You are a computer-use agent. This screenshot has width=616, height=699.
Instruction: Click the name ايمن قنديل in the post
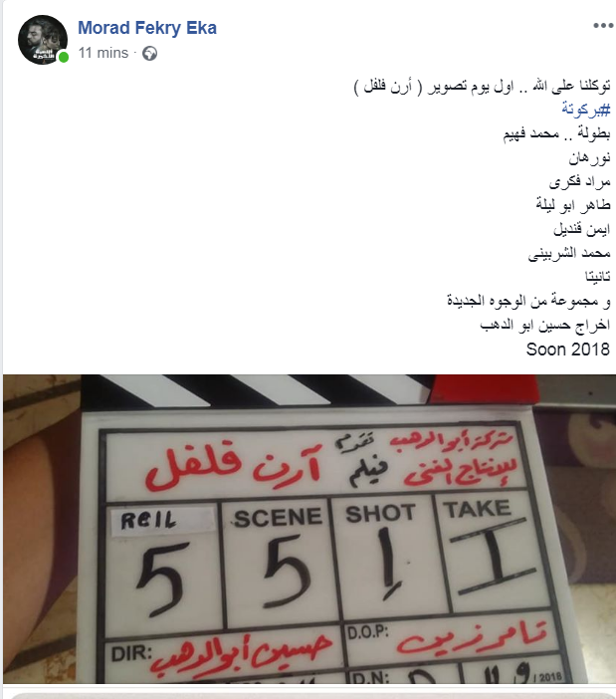point(582,229)
